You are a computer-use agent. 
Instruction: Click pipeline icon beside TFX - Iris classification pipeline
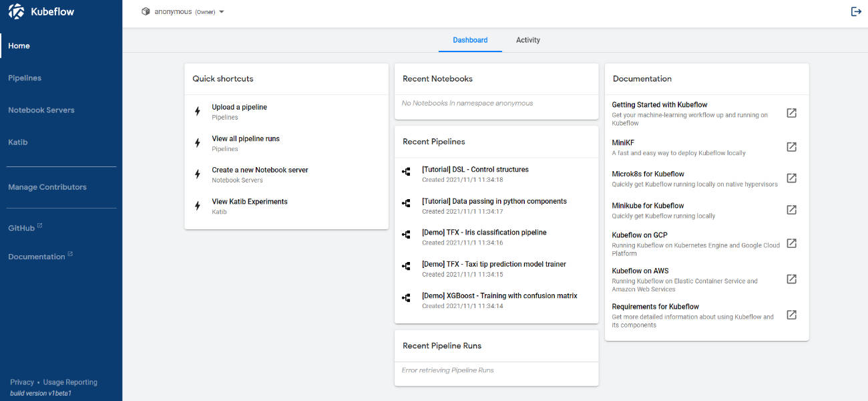coord(406,235)
